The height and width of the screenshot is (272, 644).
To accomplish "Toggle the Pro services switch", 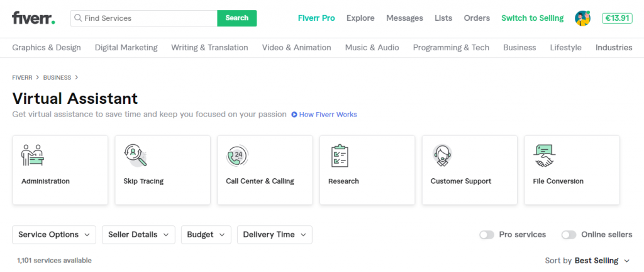I will tap(487, 235).
